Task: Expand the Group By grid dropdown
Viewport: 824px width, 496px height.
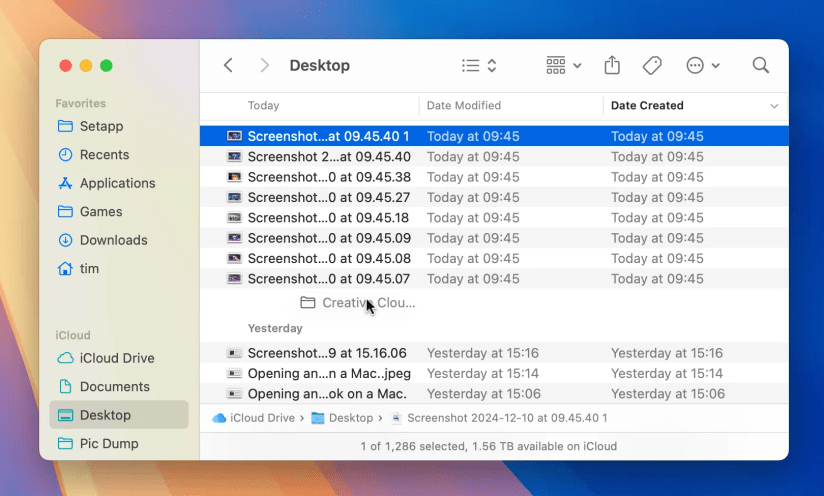Action: pos(563,66)
